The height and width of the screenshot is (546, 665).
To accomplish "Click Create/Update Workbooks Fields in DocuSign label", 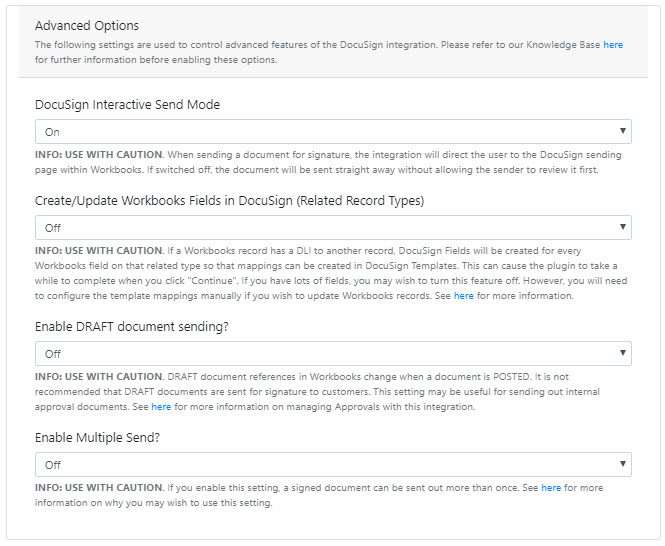I will 229,200.
